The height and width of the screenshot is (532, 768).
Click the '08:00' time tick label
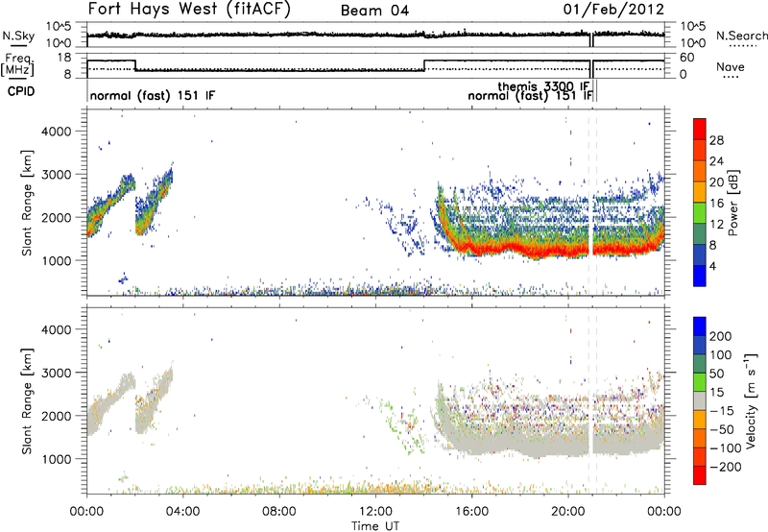279,512
